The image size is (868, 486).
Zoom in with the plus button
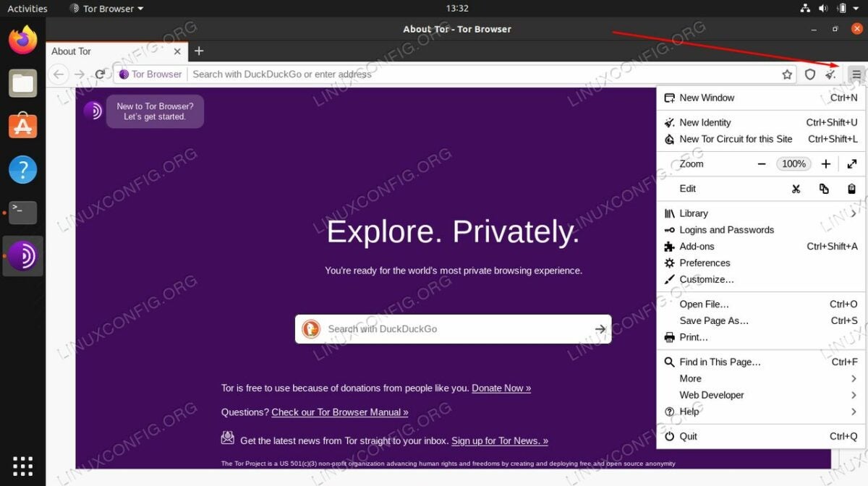[825, 164]
